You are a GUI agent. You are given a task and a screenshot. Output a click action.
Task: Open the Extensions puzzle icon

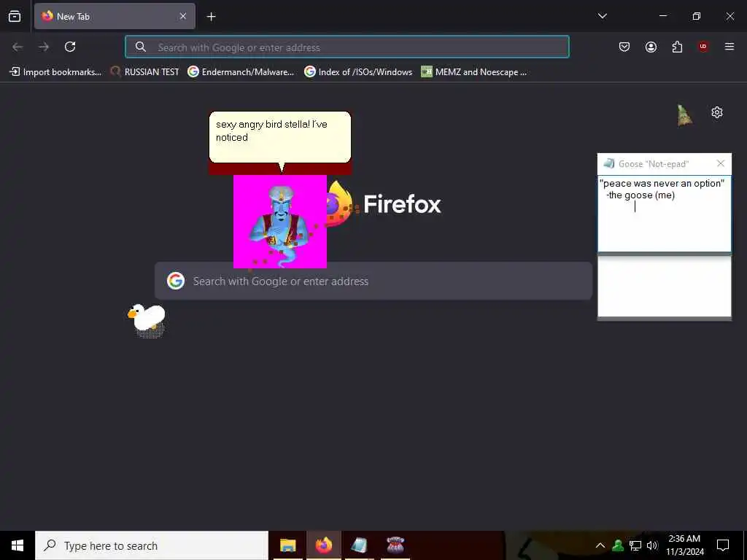(677, 47)
